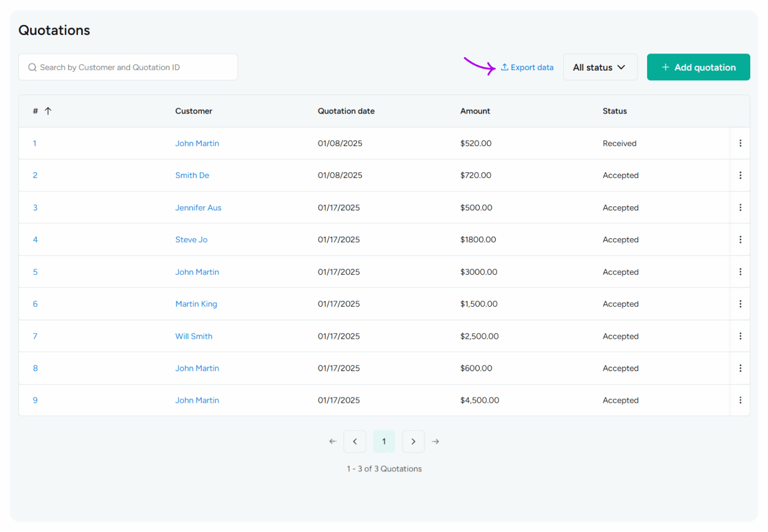Click the previous page chevron
The width and height of the screenshot is (768, 532).
[355, 441]
